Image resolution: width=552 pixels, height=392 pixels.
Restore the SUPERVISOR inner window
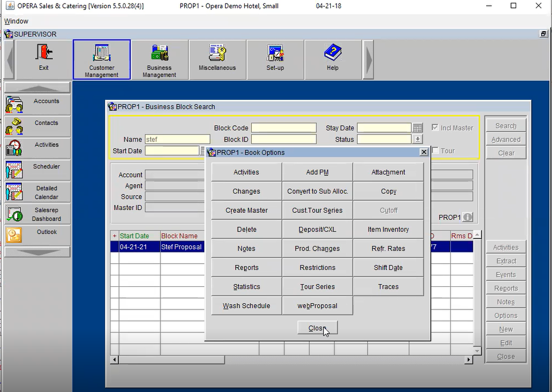click(543, 34)
